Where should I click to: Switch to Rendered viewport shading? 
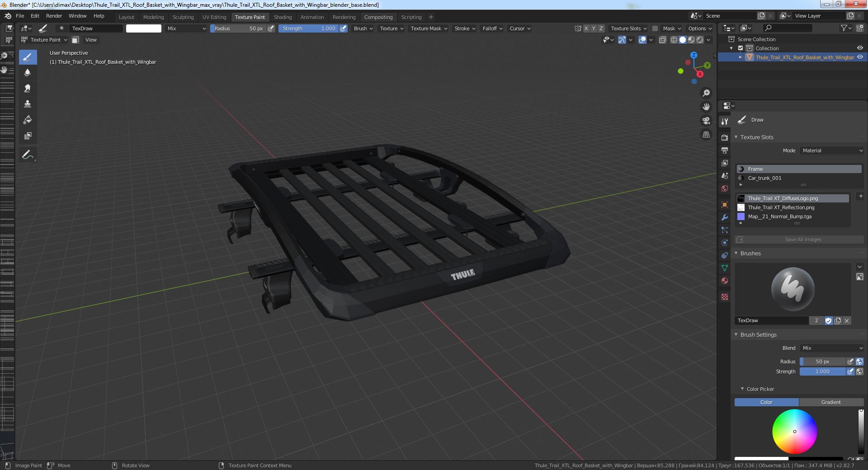[700, 40]
